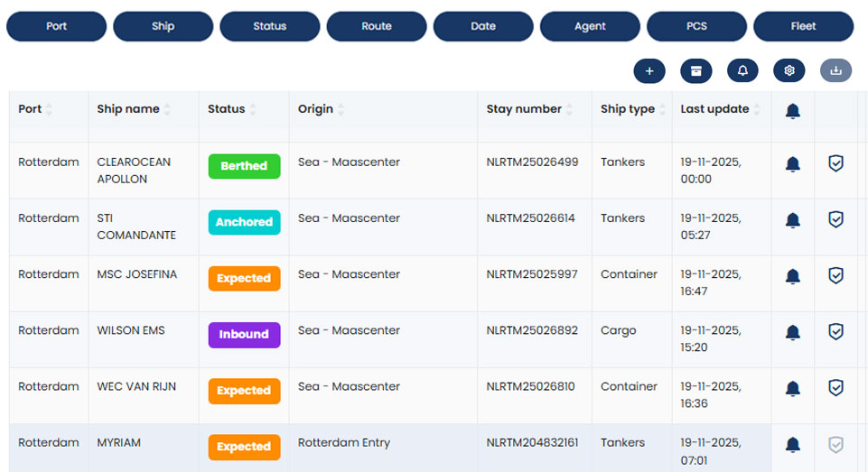The height and width of the screenshot is (472, 868).
Task: Open the Status filter pill
Action: [x=269, y=26]
